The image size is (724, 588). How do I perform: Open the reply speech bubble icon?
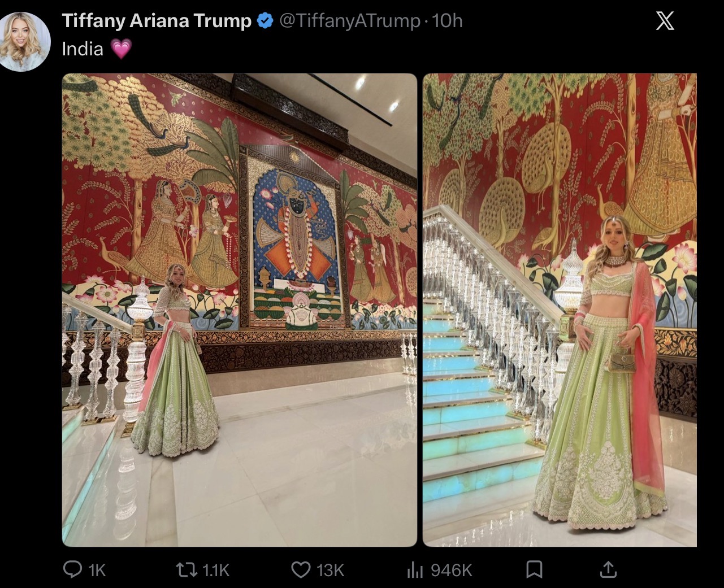[72, 569]
